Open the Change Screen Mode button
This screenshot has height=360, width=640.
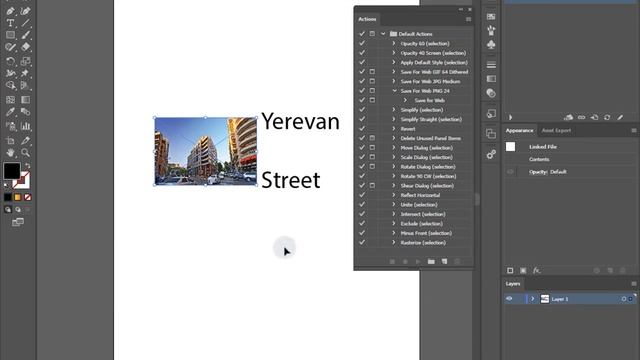coord(18,222)
